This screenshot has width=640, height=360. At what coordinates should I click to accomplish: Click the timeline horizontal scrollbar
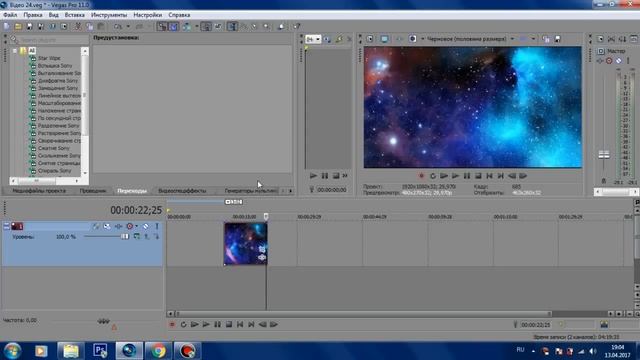[363, 314]
